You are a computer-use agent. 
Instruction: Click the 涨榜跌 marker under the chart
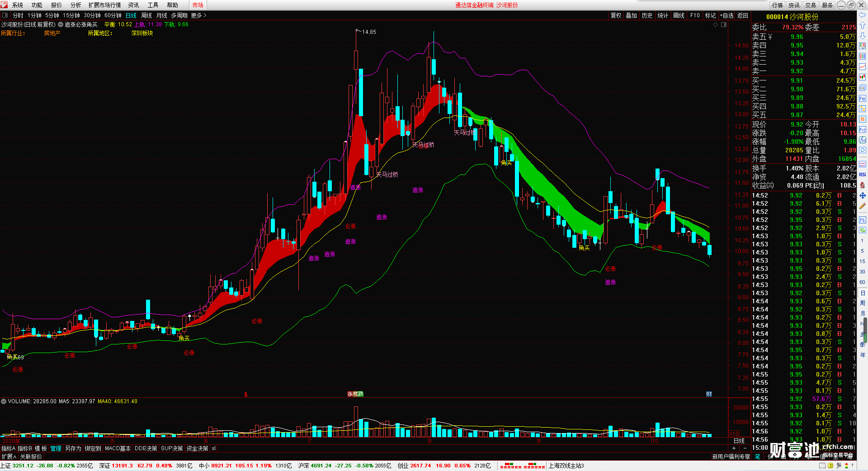355,394
